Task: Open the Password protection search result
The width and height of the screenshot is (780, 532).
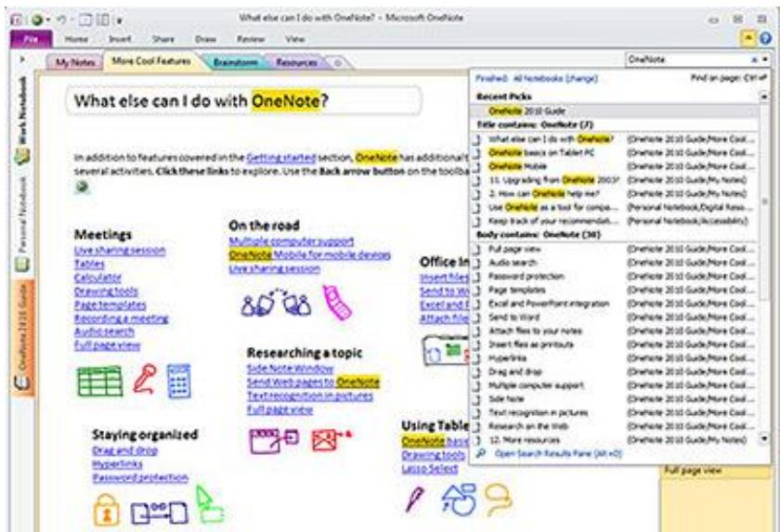Action: click(x=615, y=276)
